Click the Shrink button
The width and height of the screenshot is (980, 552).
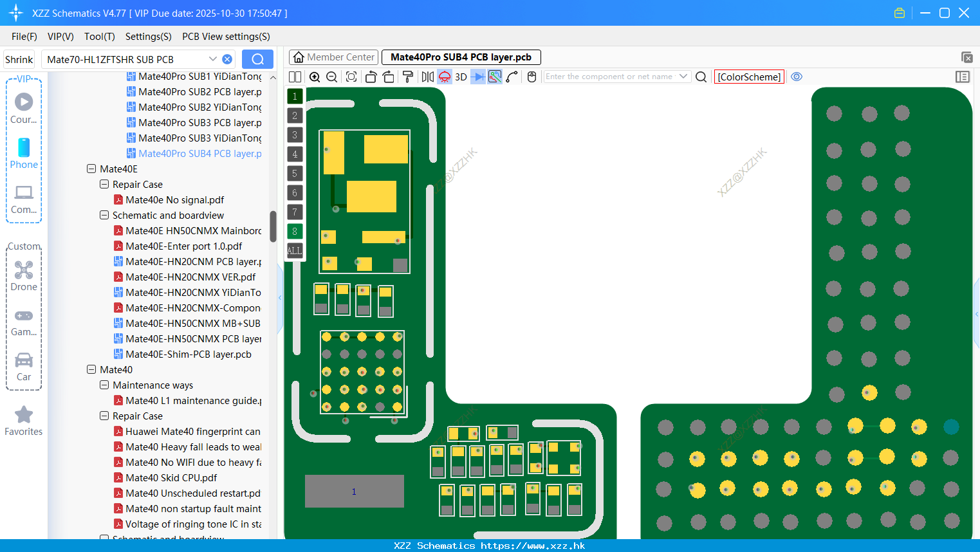pyautogui.click(x=19, y=59)
